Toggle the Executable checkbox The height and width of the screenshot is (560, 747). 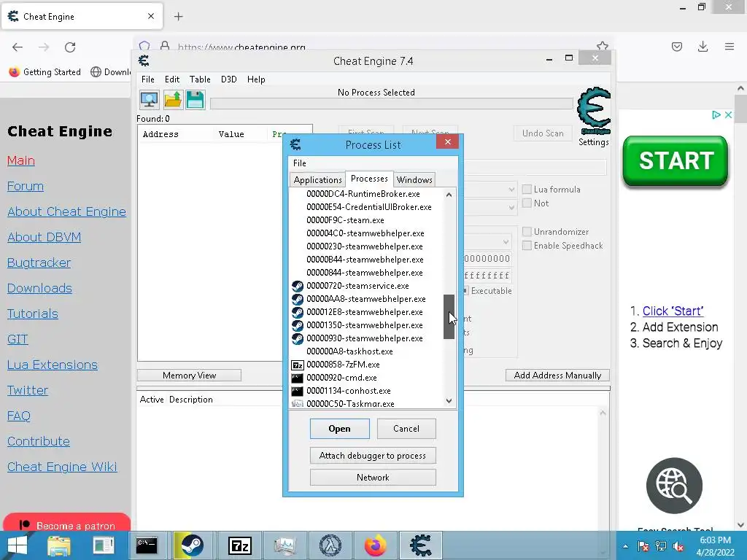click(x=465, y=291)
